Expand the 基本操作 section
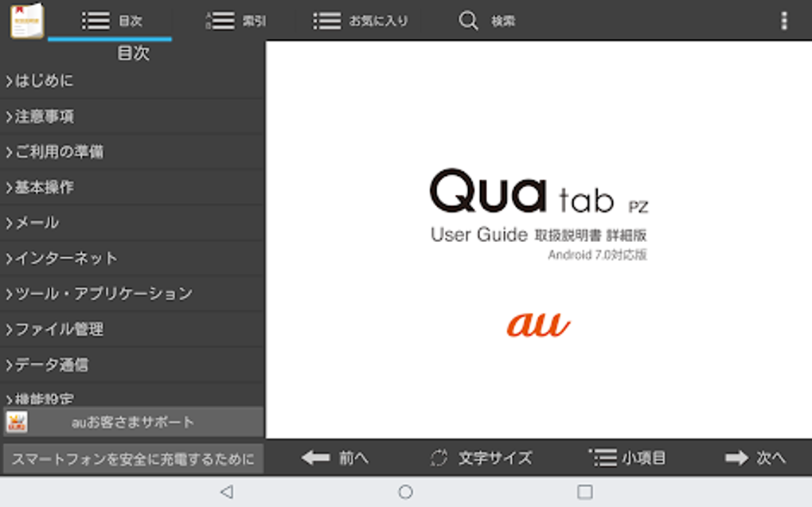812x507 pixels. 132,188
